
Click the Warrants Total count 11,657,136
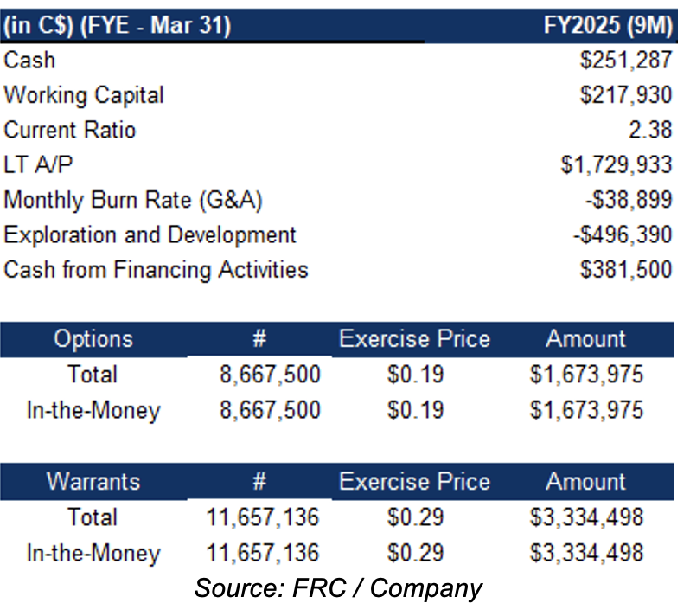263,517
